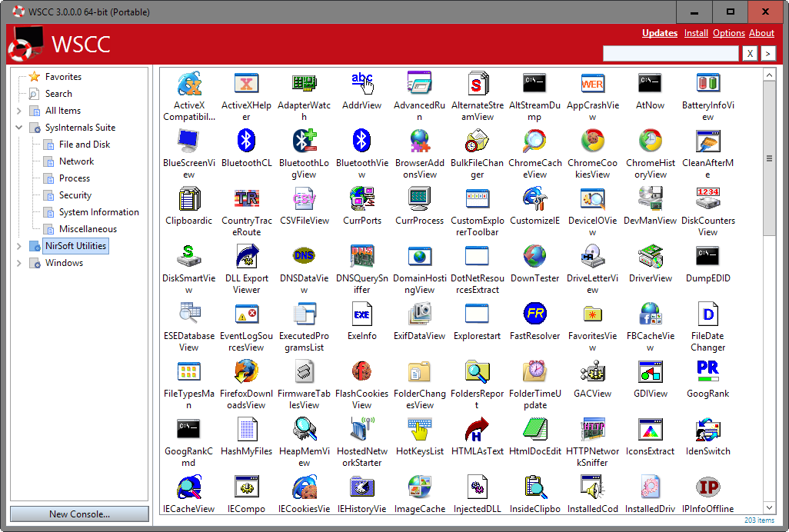Image resolution: width=789 pixels, height=532 pixels.
Task: Select Search in the sidebar tree
Action: (58, 94)
